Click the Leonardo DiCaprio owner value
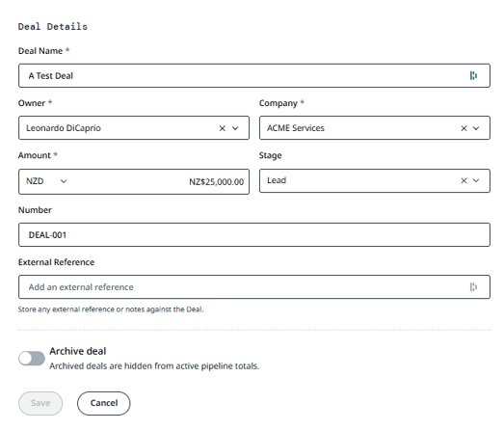Viewport: 504px width, 430px height. coord(64,128)
